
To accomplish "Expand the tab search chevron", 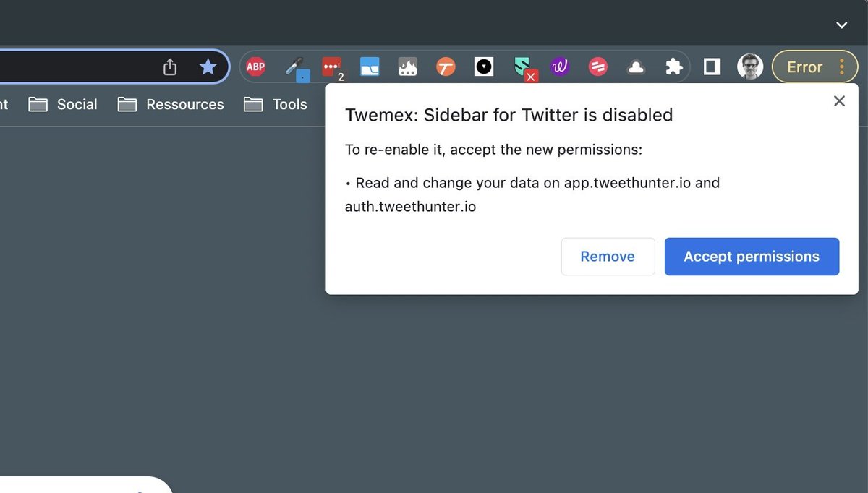I will click(x=841, y=25).
